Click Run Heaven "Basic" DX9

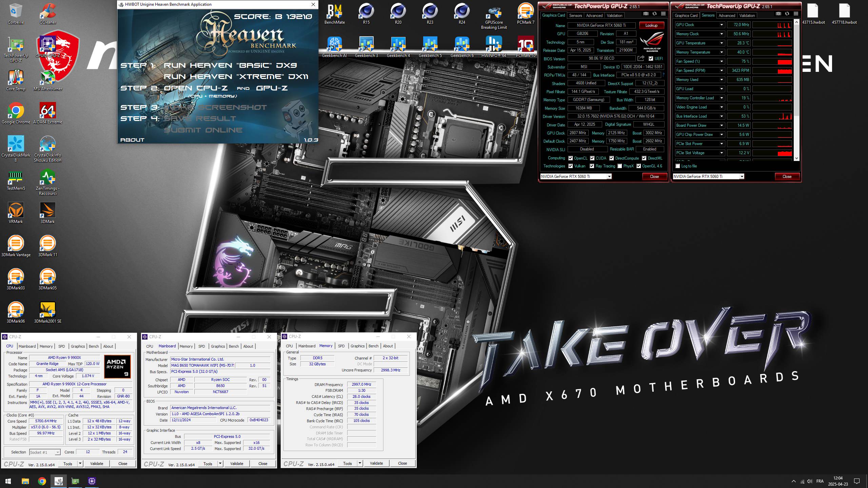(x=230, y=65)
